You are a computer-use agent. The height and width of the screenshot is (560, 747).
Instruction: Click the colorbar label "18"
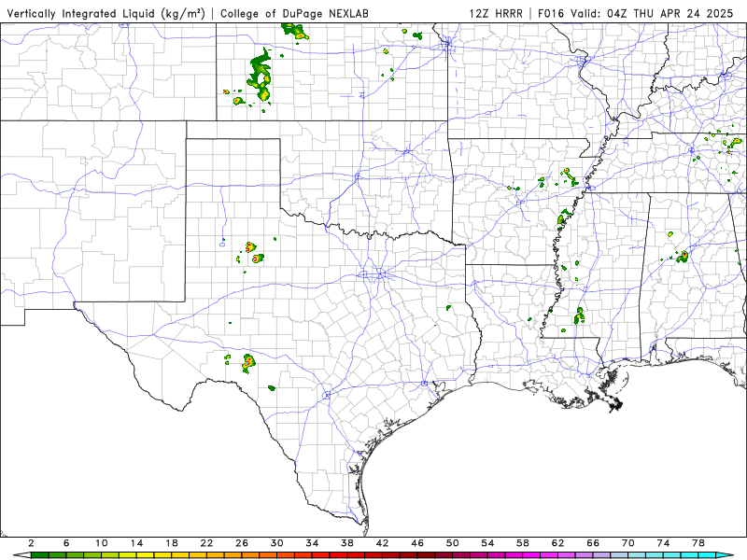[172, 543]
